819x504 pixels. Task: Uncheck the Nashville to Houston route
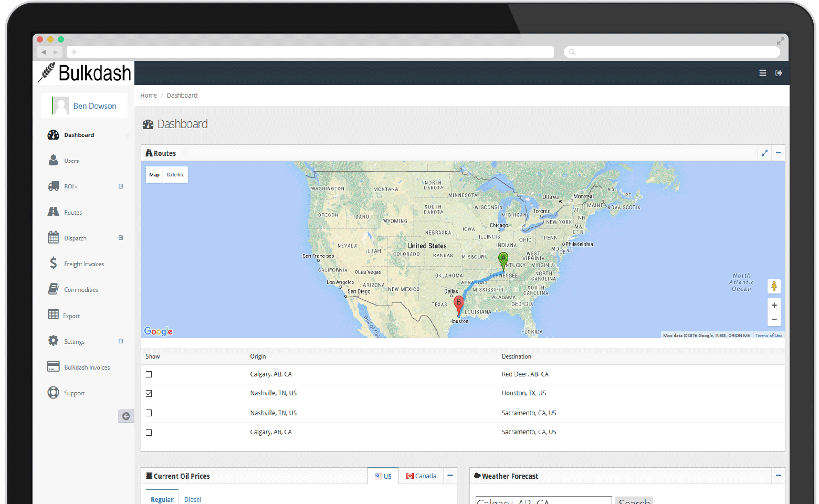coord(149,393)
